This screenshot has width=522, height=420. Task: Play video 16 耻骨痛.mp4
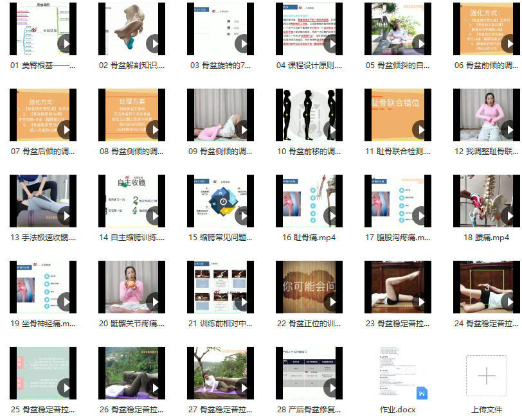click(331, 216)
